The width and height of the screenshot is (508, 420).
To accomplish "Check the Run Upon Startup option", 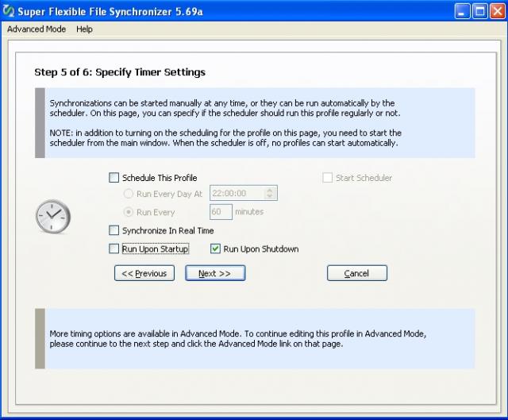I will (x=114, y=249).
